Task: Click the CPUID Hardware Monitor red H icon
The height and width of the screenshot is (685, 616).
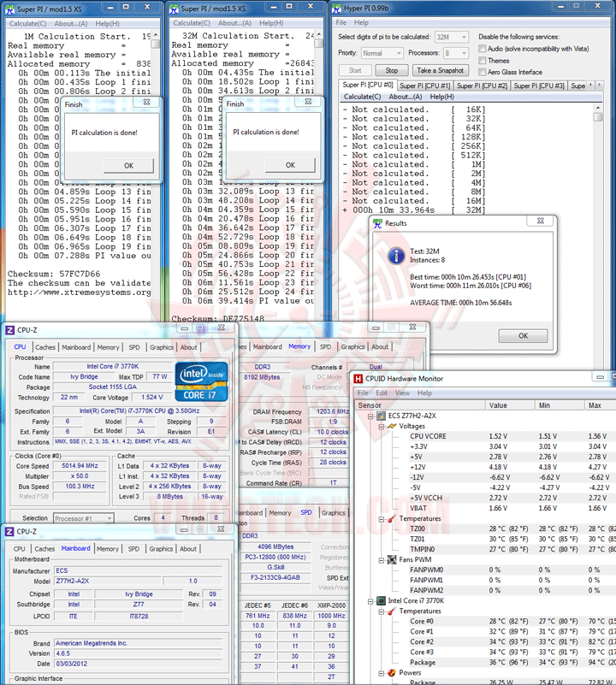Action: [x=358, y=379]
